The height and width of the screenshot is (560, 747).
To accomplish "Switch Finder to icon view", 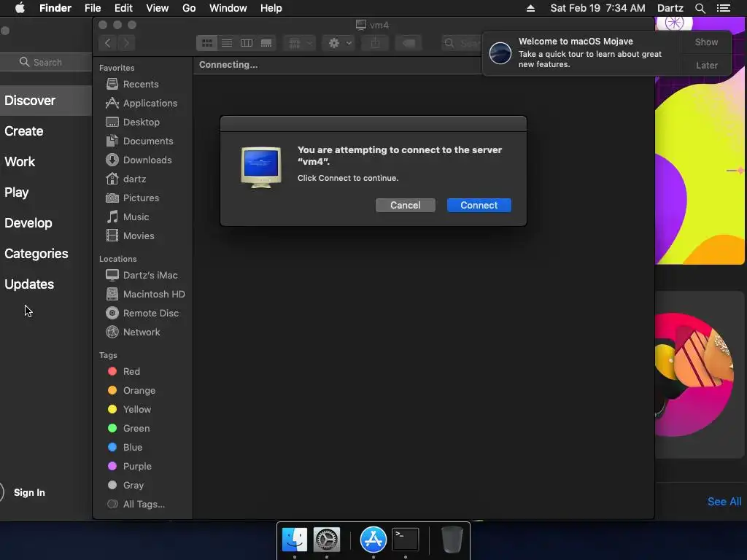I will pos(206,43).
